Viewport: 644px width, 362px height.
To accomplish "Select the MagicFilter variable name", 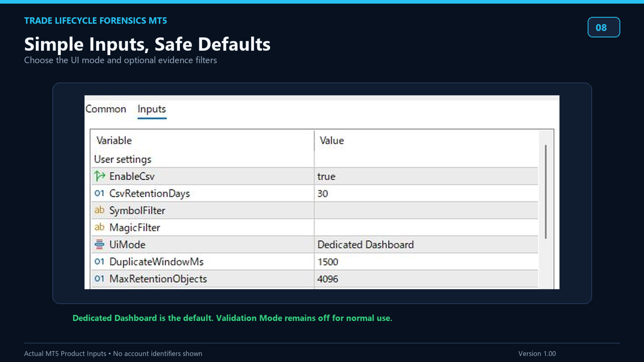I will pos(135,228).
